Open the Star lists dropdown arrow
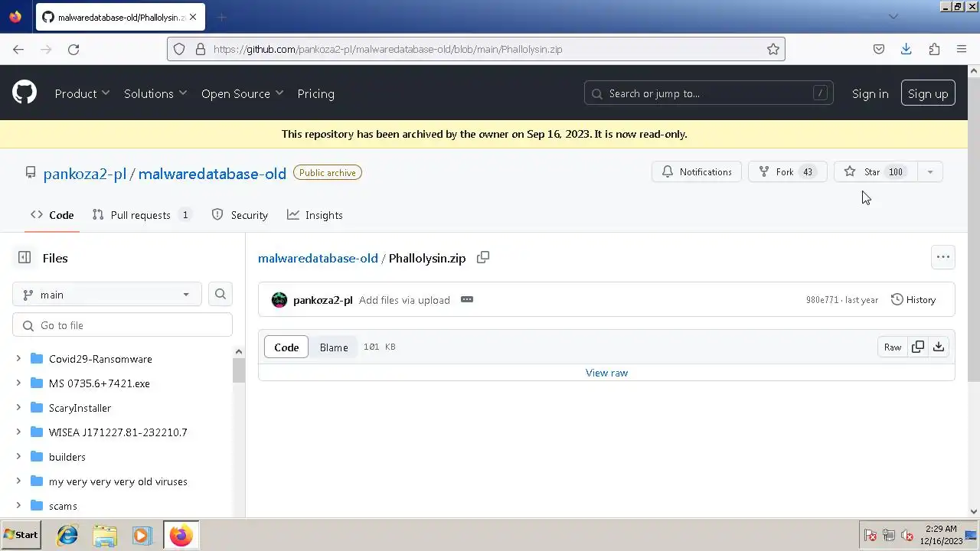Image resolution: width=980 pixels, height=551 pixels. 930,172
